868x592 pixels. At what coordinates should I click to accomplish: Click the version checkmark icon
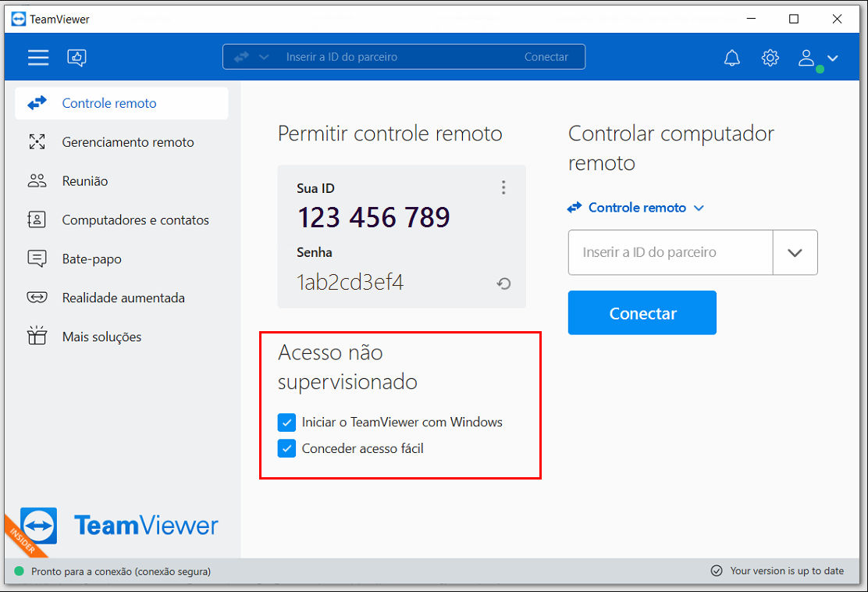(717, 571)
